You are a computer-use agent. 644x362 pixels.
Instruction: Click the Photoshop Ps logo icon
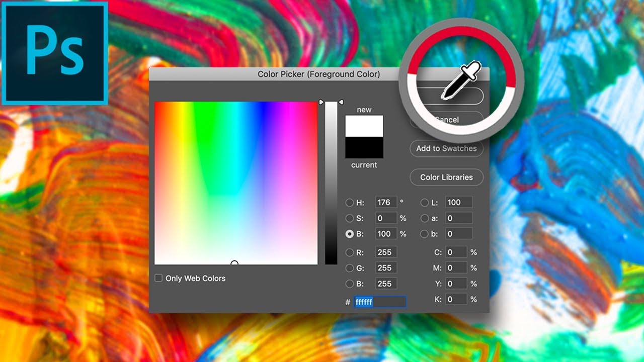click(55, 53)
